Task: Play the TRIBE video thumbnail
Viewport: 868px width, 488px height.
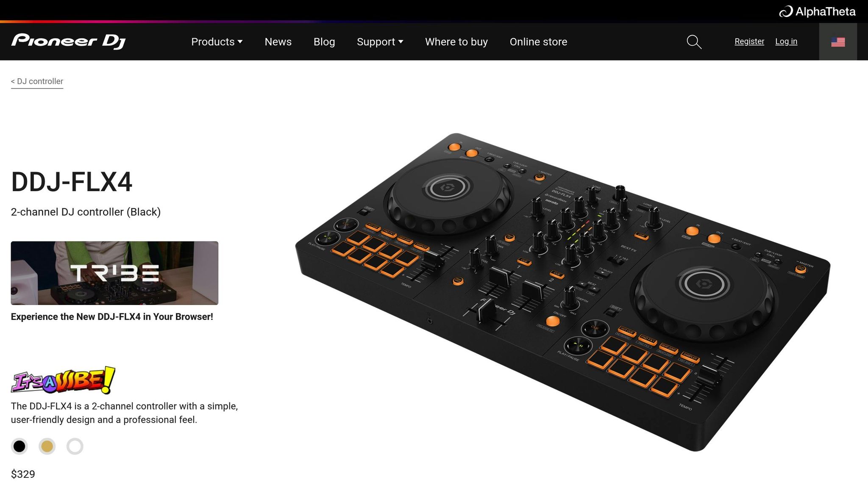Action: point(114,273)
